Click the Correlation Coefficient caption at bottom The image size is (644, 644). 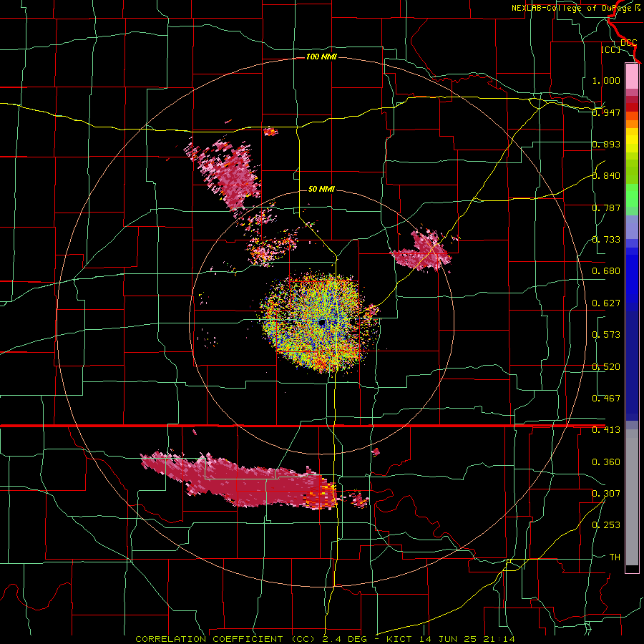pyautogui.click(x=326, y=639)
